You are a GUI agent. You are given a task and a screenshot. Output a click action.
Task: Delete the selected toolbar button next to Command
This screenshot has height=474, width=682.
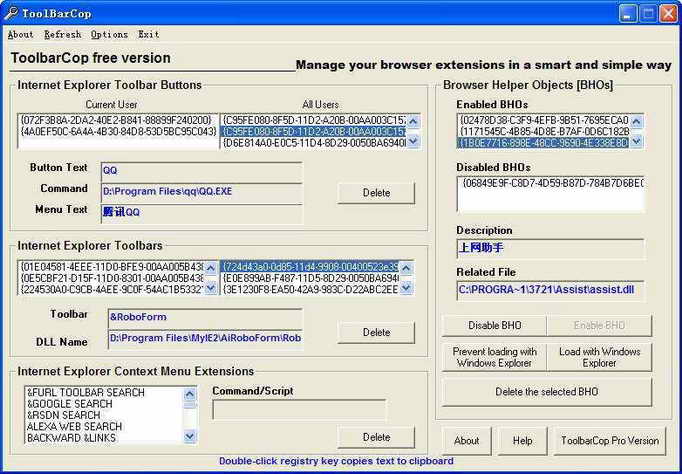376,192
